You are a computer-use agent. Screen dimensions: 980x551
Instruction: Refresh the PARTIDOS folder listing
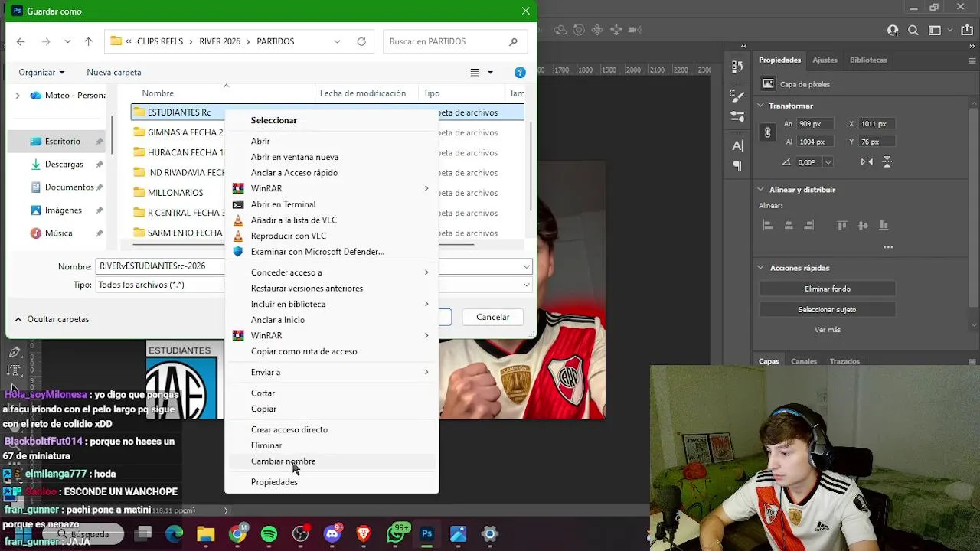click(x=361, y=41)
